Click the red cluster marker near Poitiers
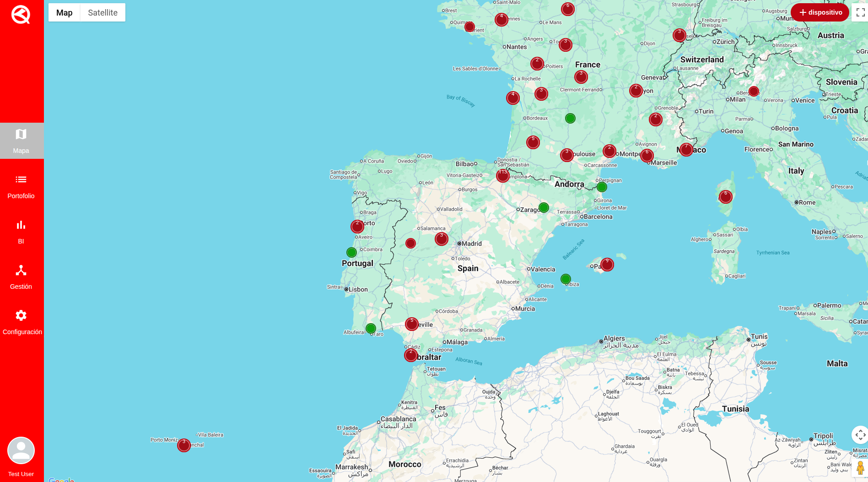Viewport: 868px width, 482px height. point(537,64)
